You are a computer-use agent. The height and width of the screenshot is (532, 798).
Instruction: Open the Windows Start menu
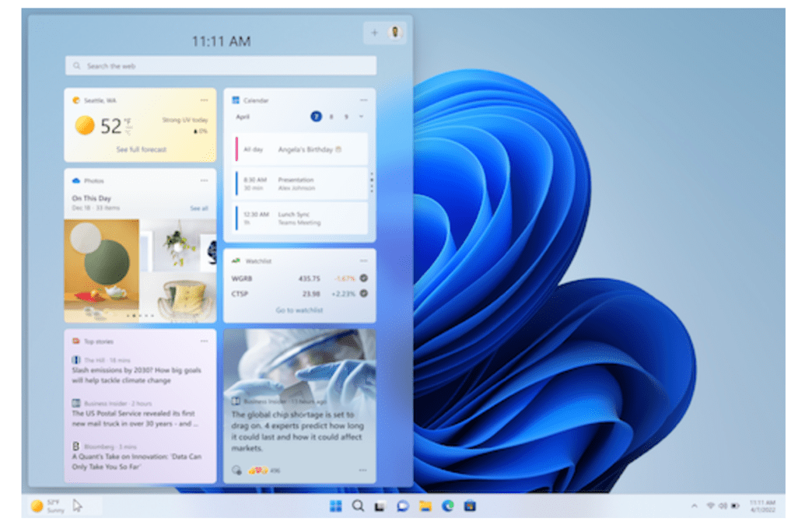[336, 506]
